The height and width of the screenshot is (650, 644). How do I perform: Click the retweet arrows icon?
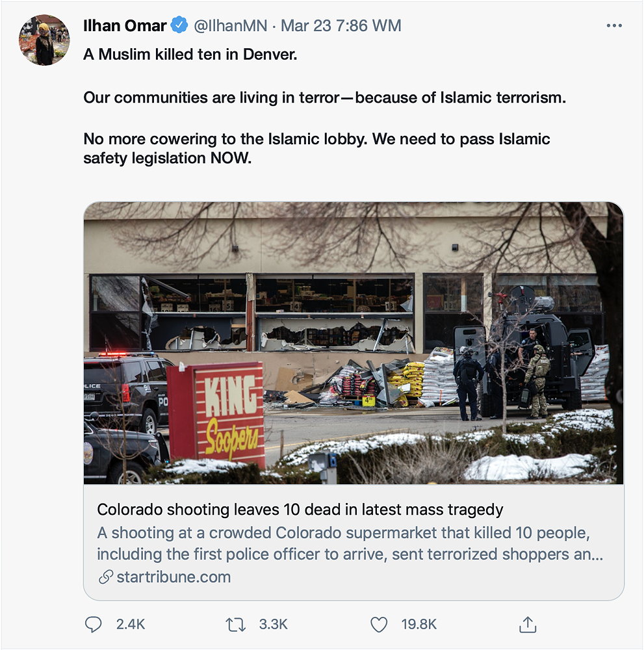click(x=235, y=625)
